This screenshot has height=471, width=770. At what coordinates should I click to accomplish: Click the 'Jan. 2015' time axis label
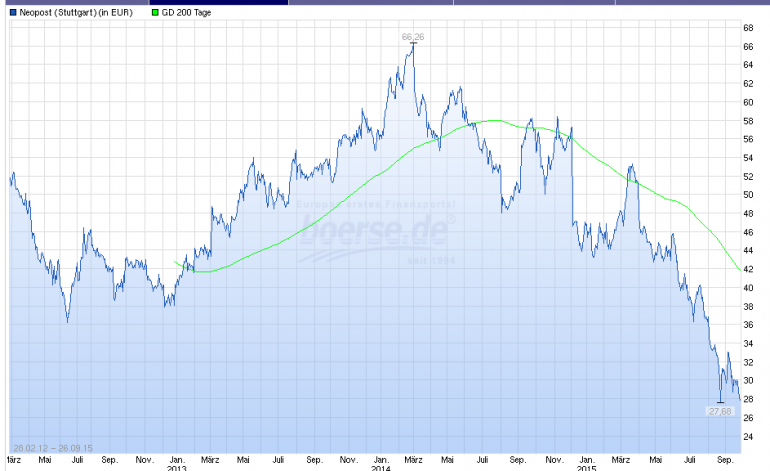click(586, 464)
